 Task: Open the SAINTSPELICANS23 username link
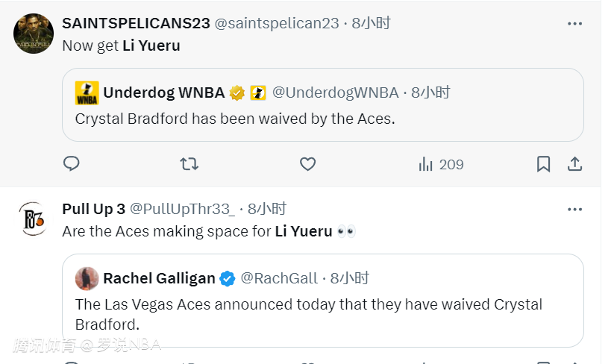point(136,23)
